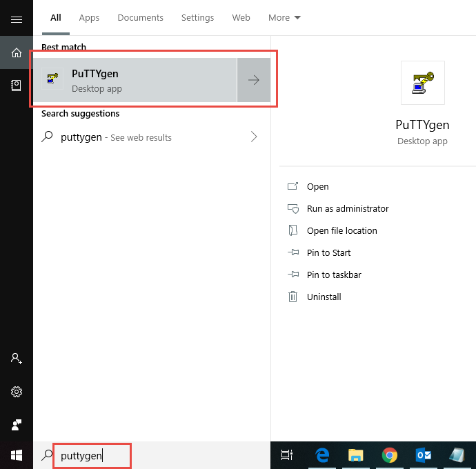Choose Uninstall for PuTTYgen
This screenshot has height=469, width=476.
[324, 297]
